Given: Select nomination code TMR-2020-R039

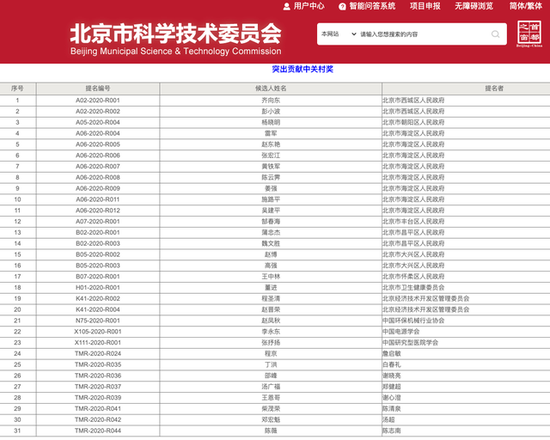Looking at the screenshot, I should coord(98,398).
